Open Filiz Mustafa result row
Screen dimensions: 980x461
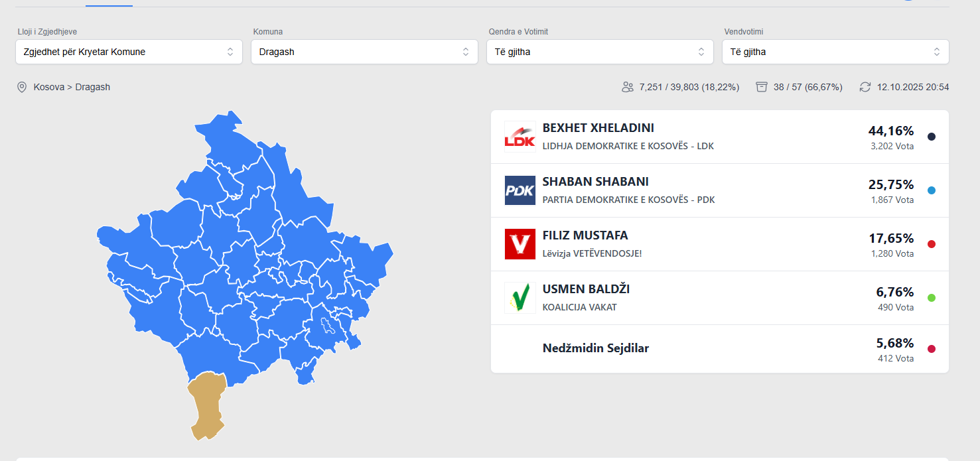pyautogui.click(x=585, y=235)
